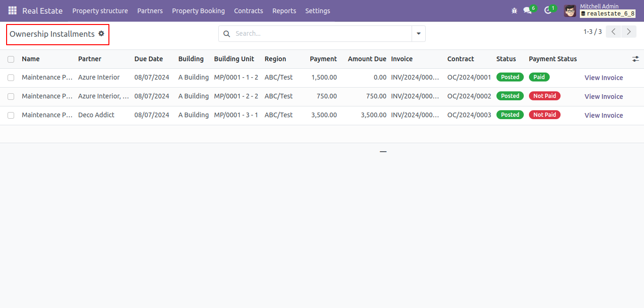Open the Reports menu
Screen dimensions: 644x308
[284, 11]
